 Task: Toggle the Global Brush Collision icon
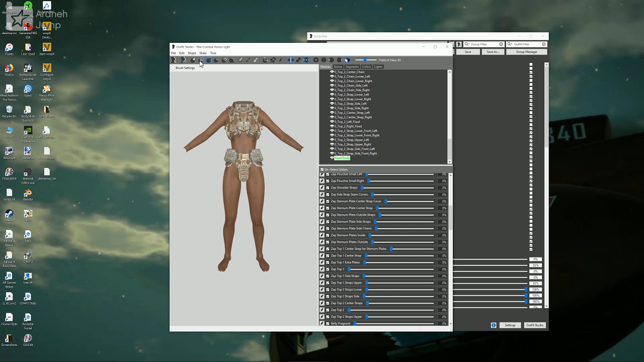[x=306, y=60]
